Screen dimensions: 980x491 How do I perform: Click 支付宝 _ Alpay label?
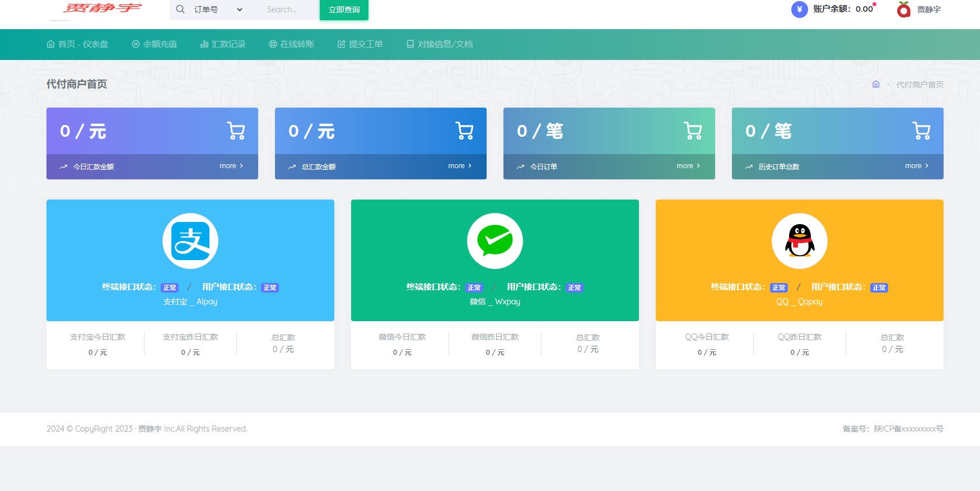pyautogui.click(x=190, y=302)
